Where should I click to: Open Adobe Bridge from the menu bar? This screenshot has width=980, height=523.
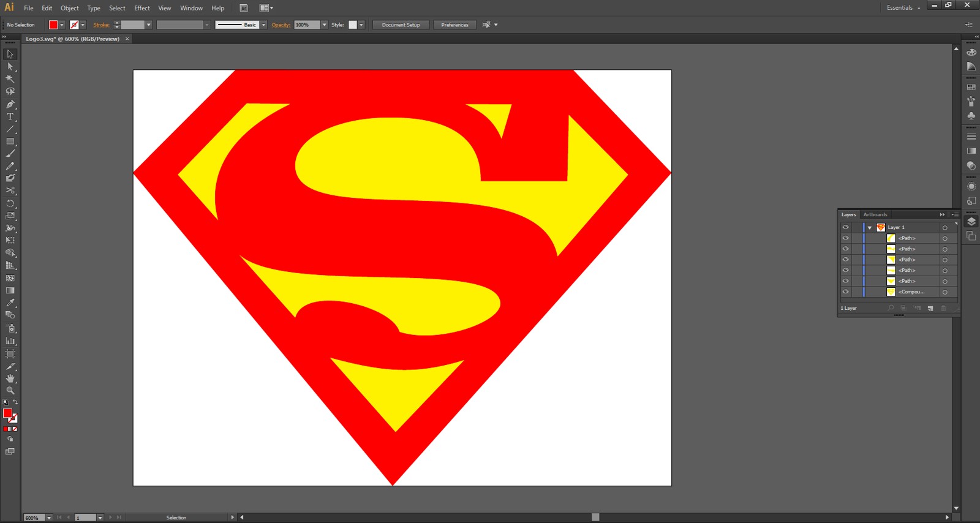[244, 8]
